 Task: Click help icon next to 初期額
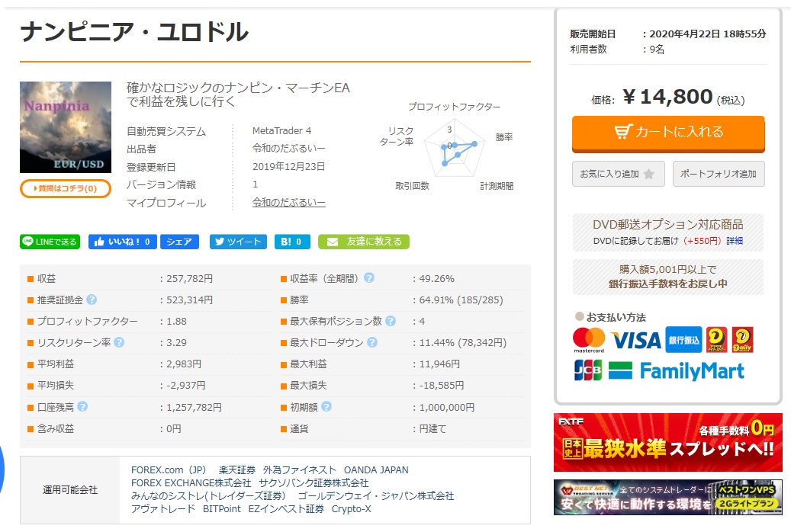coord(326,406)
